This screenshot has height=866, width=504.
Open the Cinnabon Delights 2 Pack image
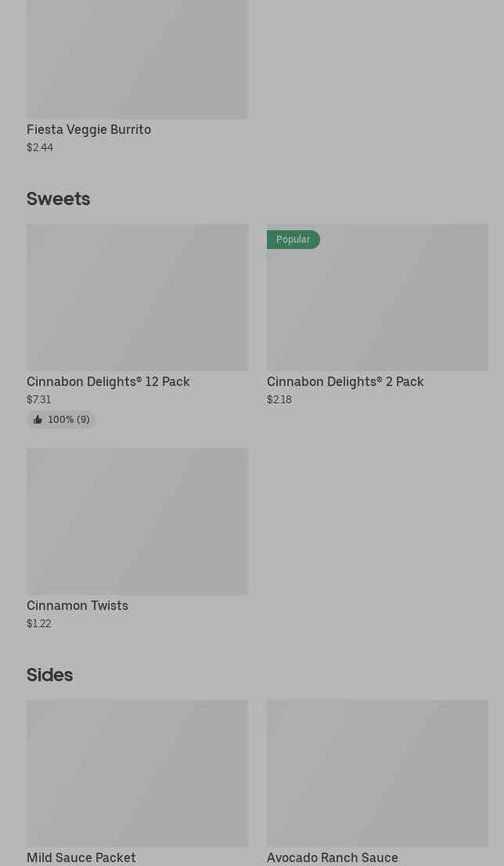(x=377, y=298)
